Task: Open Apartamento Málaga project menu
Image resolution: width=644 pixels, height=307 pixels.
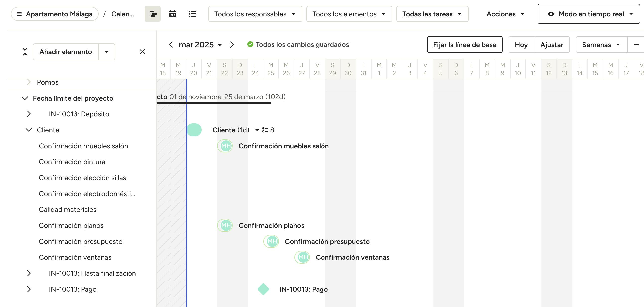Action: click(x=55, y=14)
